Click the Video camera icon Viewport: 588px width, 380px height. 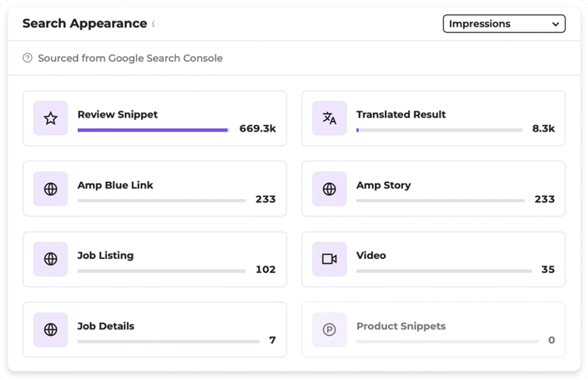point(329,259)
